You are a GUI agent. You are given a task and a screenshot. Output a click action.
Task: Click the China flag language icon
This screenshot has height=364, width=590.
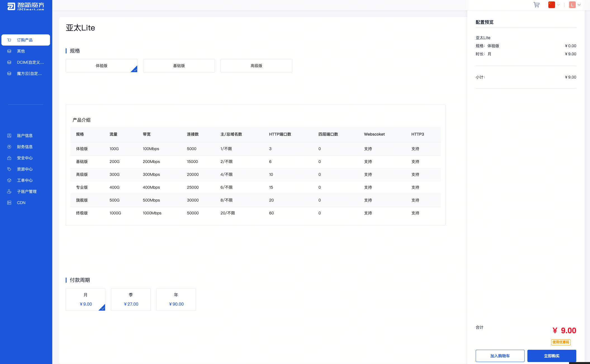(x=551, y=5)
